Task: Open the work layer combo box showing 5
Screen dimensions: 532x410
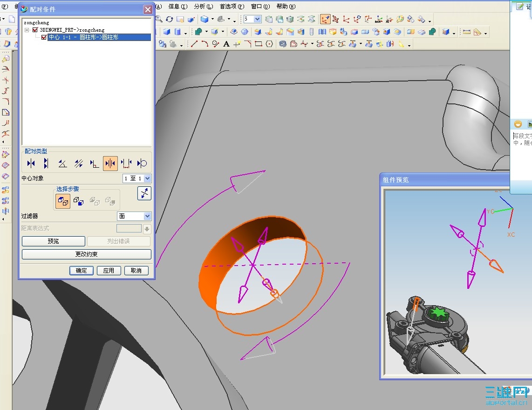Action: 252,19
